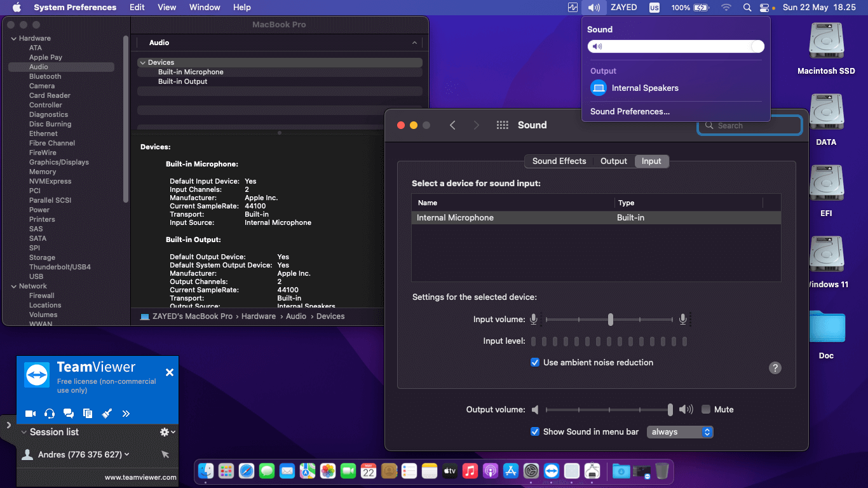868x488 pixels.
Task: Open Messages from the Dock
Action: 266,471
